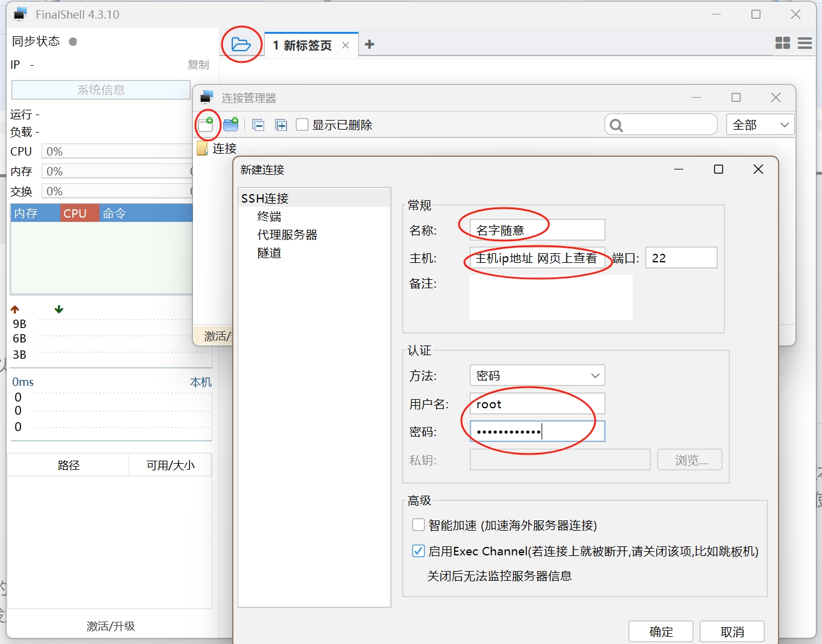Click the FinalShell app icon in title bar
Image resolution: width=822 pixels, height=644 pixels.
click(21, 14)
